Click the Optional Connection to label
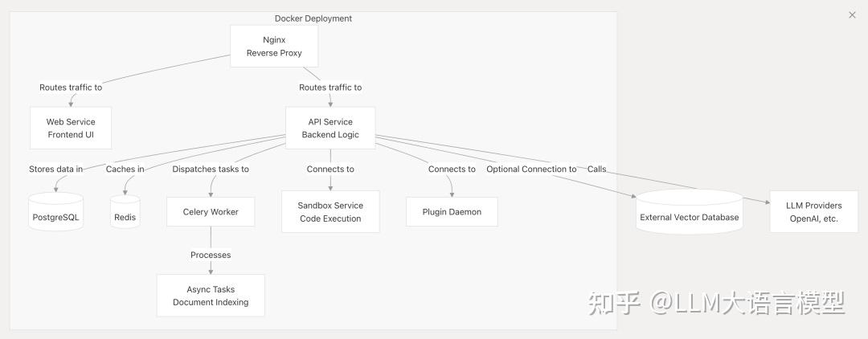Screen dimensions: 868x339 (x=531, y=169)
